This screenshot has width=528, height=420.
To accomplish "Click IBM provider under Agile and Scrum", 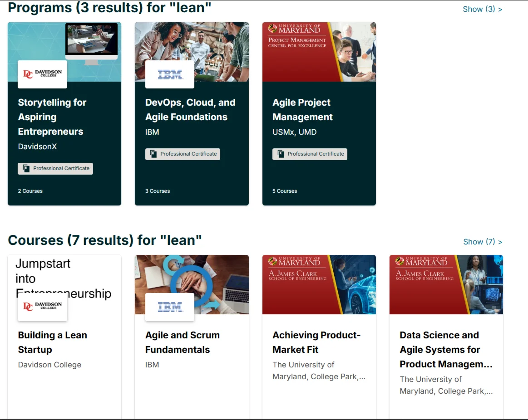I will tap(152, 365).
